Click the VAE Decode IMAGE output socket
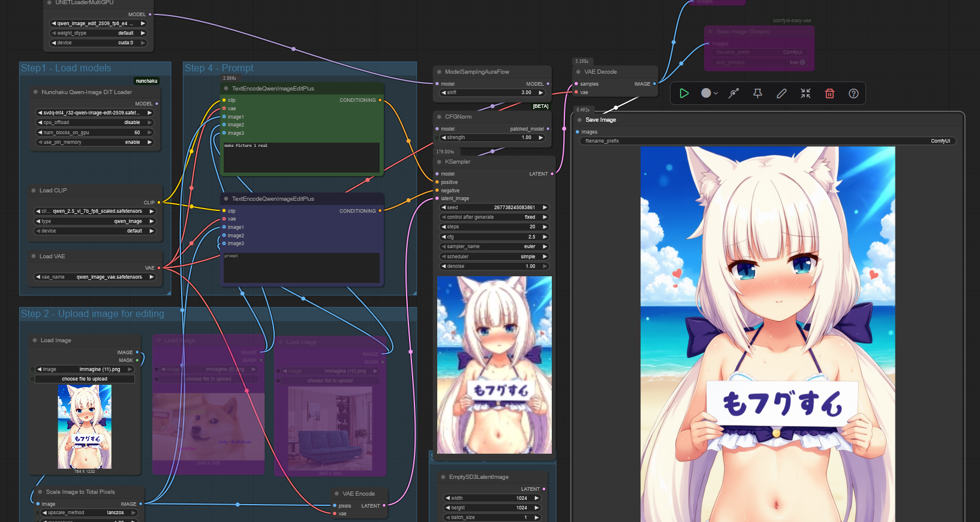980x522 pixels. [x=654, y=84]
